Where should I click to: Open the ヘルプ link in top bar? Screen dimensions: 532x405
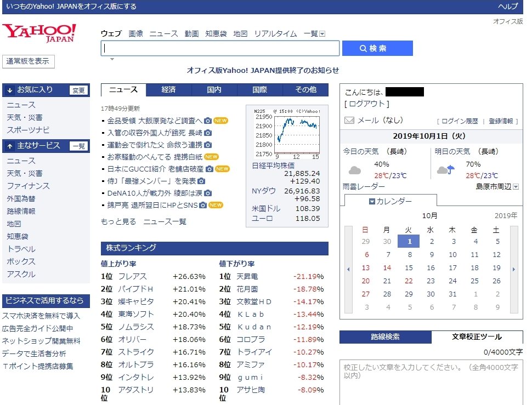tap(508, 7)
